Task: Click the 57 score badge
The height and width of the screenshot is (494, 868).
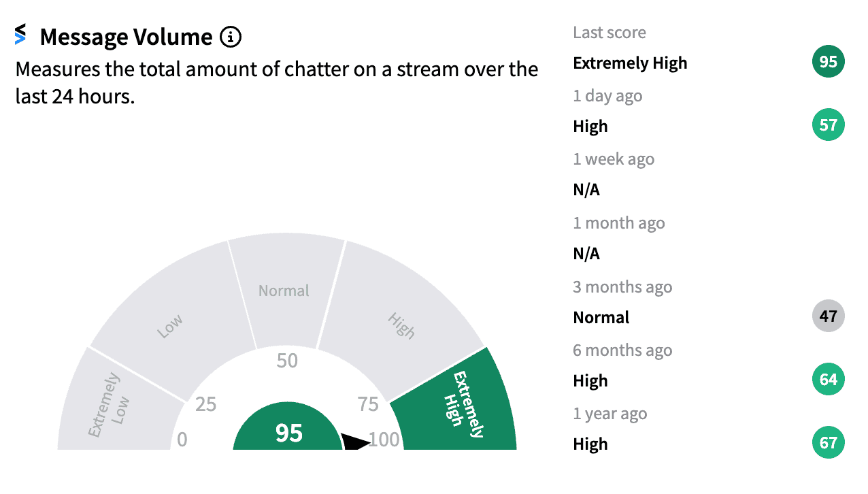Action: coord(828,125)
